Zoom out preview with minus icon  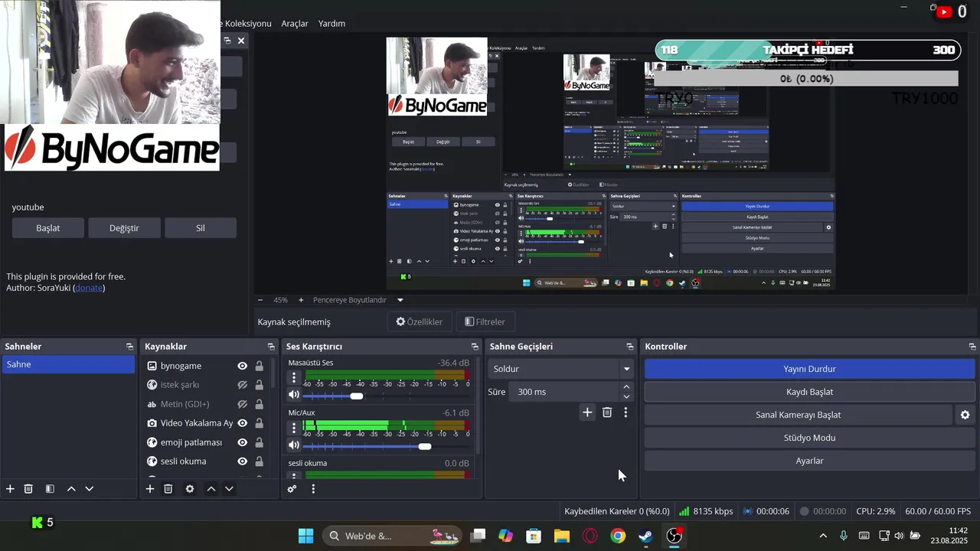click(260, 300)
